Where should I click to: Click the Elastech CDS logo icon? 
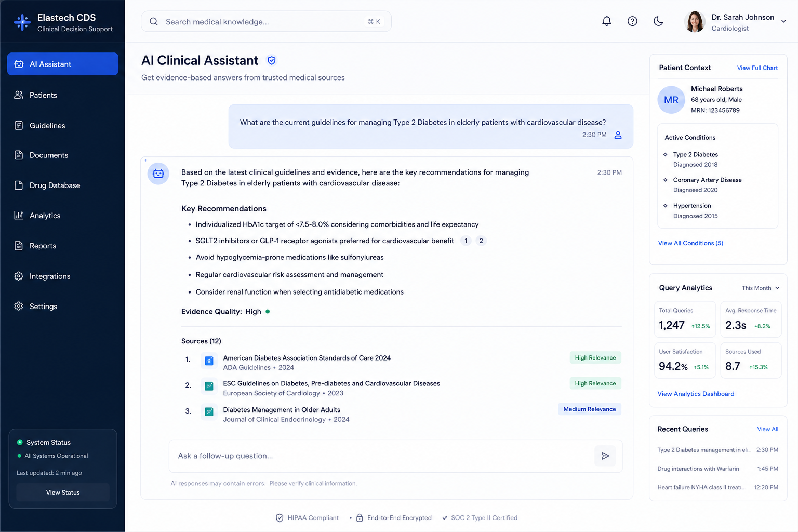point(22,22)
